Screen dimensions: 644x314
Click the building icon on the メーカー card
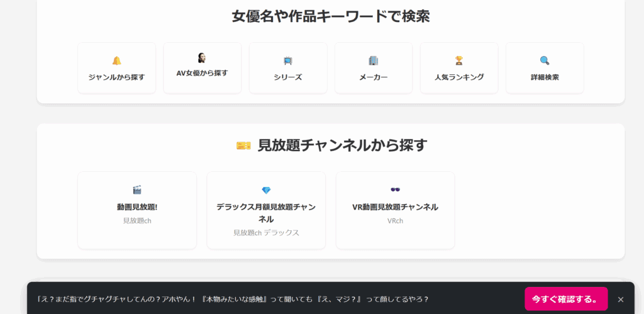(x=374, y=60)
